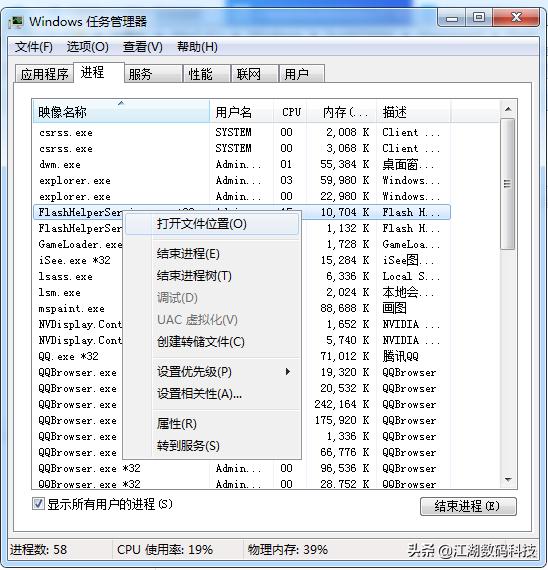This screenshot has height=570, width=548.
Task: Close the Windows 任务管理器 window
Action: point(516,17)
